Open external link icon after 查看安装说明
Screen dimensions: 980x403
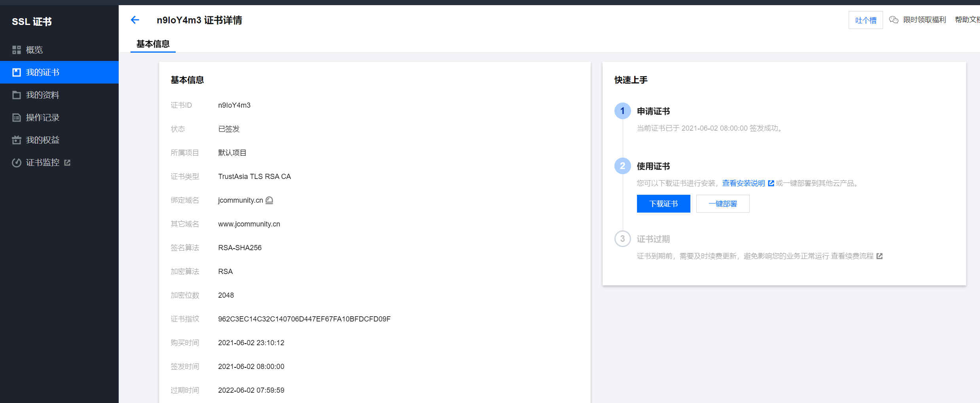coord(771,183)
